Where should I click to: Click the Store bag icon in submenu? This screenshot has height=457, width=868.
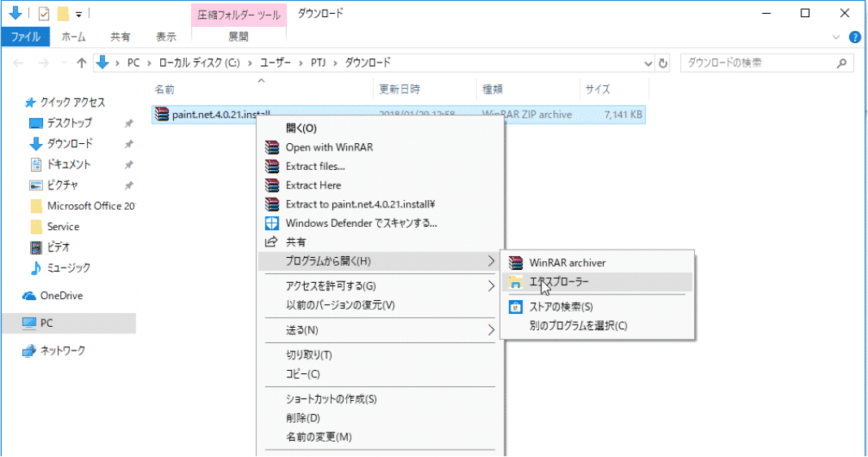[515, 307]
